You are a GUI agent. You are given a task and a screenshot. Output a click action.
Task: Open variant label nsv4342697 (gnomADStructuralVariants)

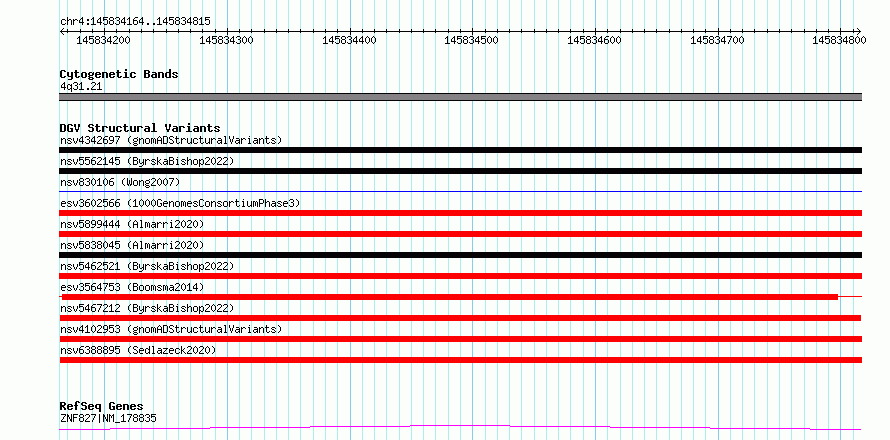171,140
